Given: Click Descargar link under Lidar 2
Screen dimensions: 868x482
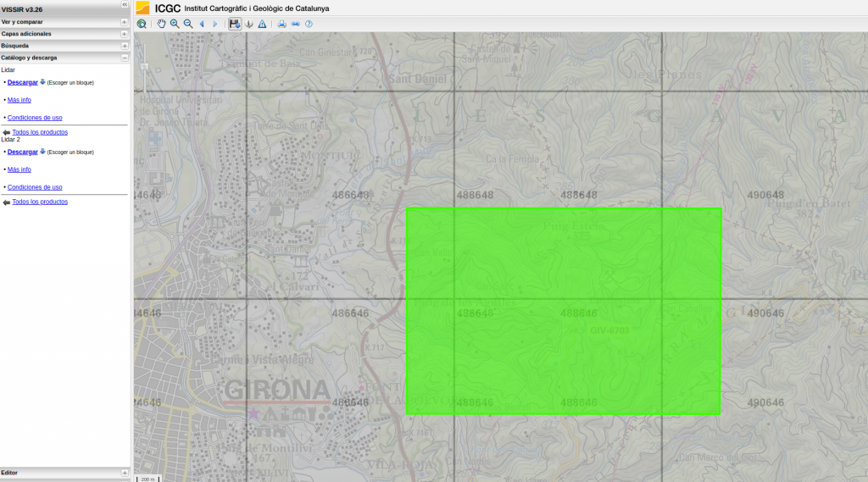Looking at the screenshot, I should click(23, 152).
